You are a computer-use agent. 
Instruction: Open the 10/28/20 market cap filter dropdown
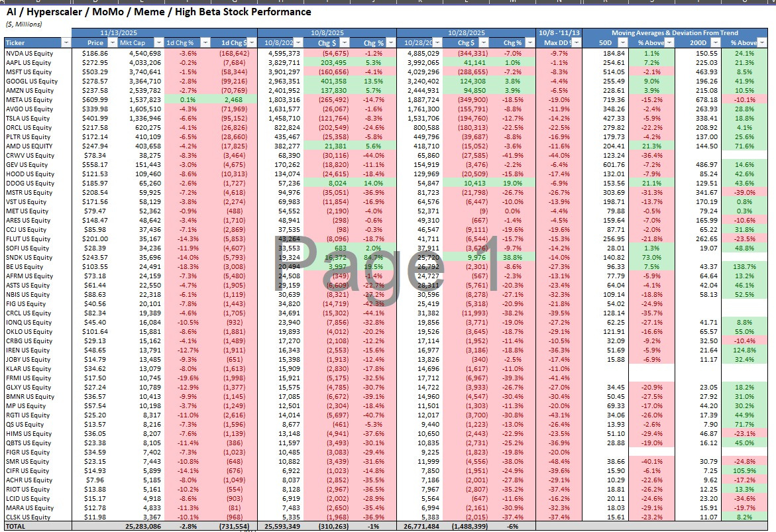click(x=437, y=43)
